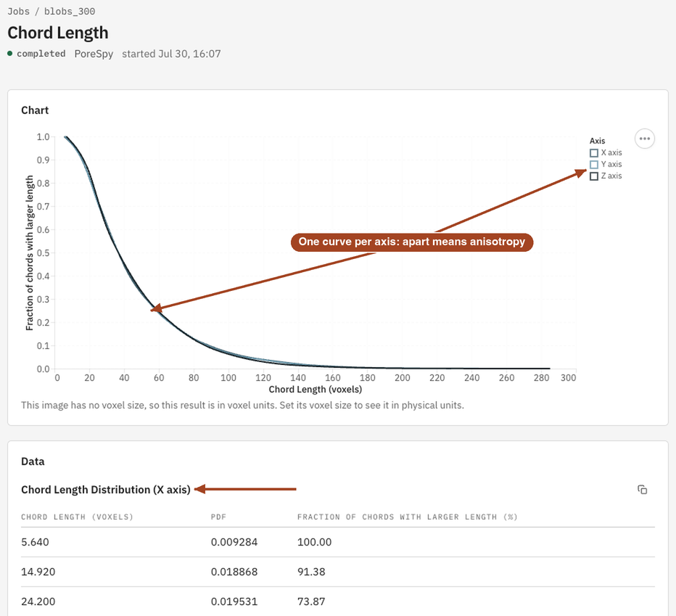Click the 'Fraction of chords with larger length' axis title

click(x=29, y=252)
